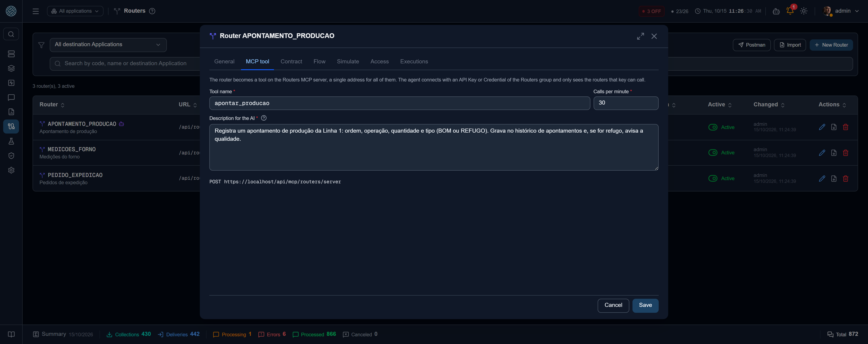Toggle the light/dark theme sun icon

804,11
